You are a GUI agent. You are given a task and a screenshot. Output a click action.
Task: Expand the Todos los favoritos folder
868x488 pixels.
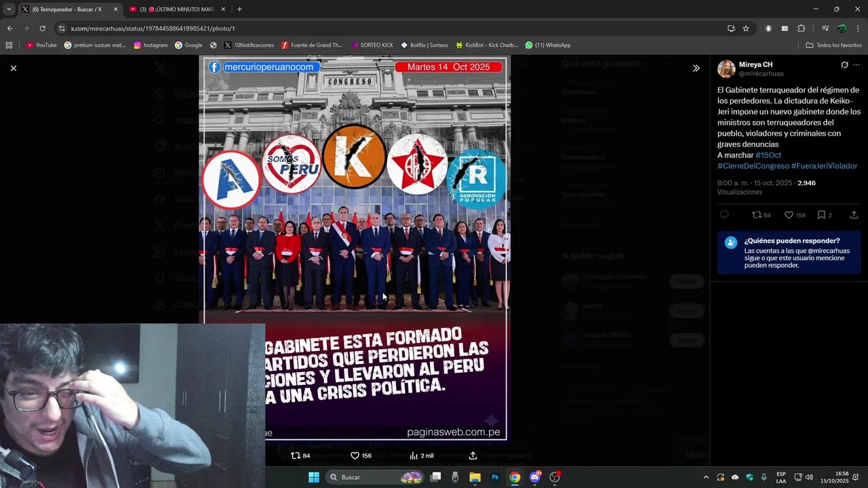[x=833, y=45]
